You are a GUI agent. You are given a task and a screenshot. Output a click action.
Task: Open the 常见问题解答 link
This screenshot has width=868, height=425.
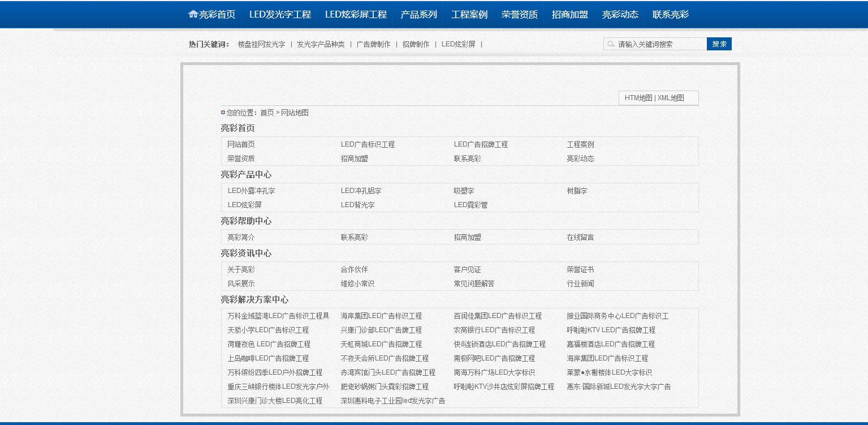474,284
